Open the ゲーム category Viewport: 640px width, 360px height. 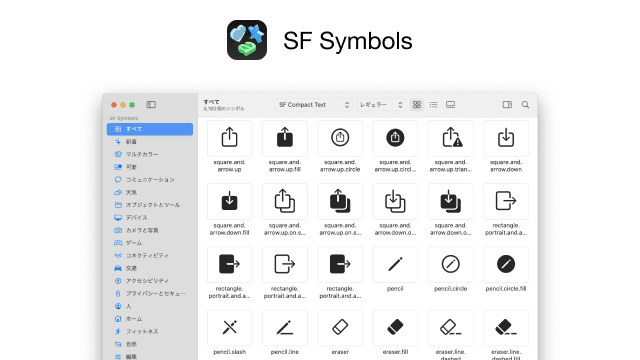coord(150,243)
